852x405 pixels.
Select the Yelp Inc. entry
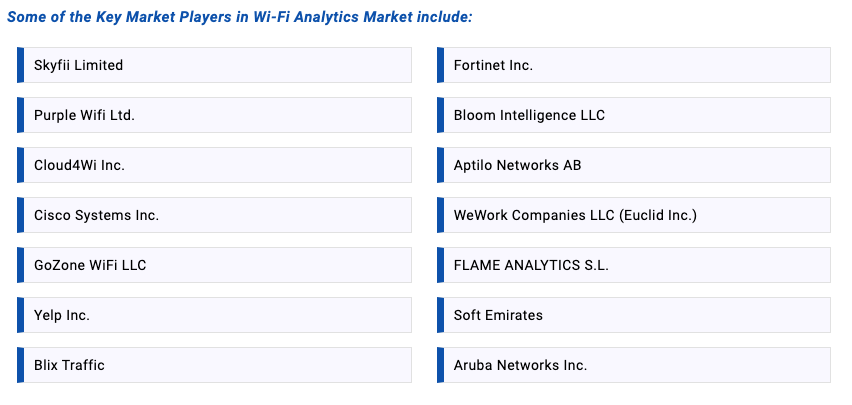tap(62, 315)
